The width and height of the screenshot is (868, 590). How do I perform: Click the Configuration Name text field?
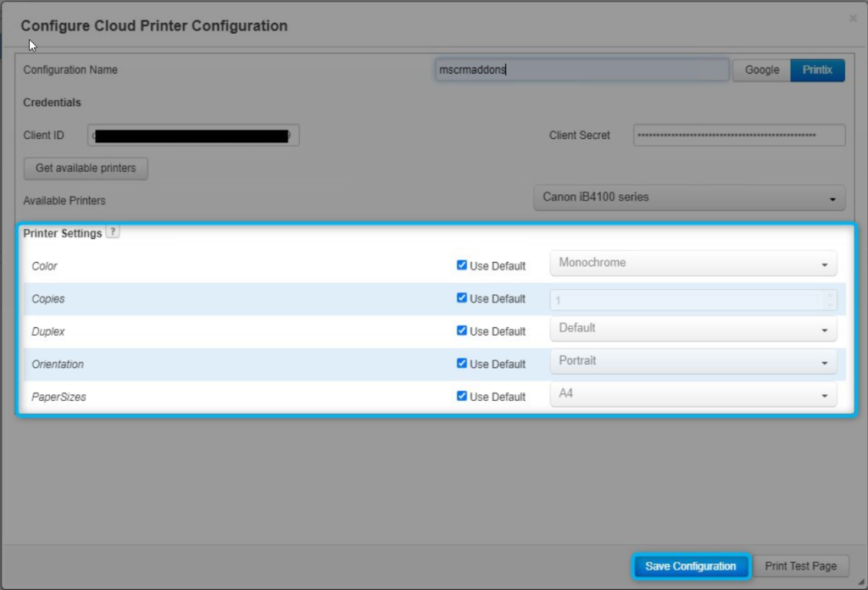point(581,70)
